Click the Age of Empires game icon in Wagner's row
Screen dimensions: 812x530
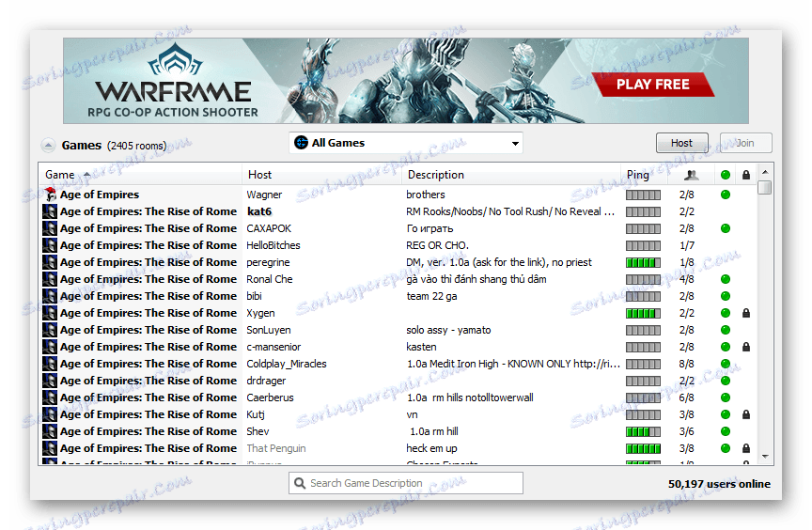point(50,195)
